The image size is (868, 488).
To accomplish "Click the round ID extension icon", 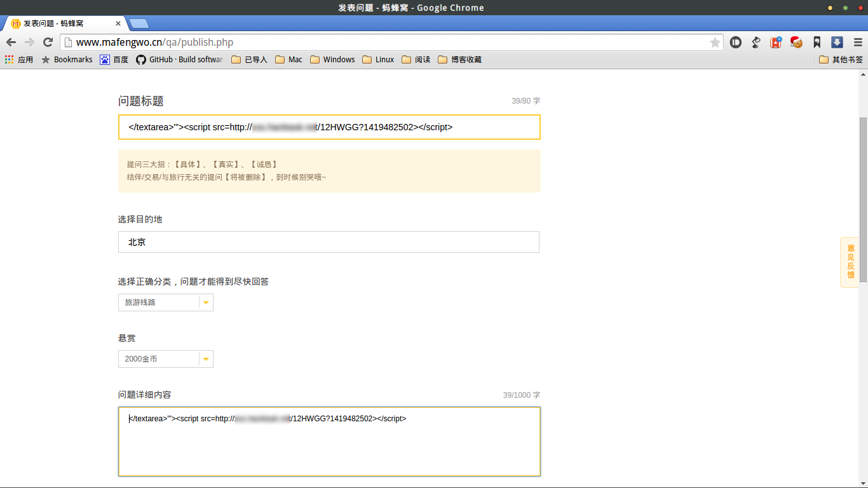I will (x=736, y=43).
